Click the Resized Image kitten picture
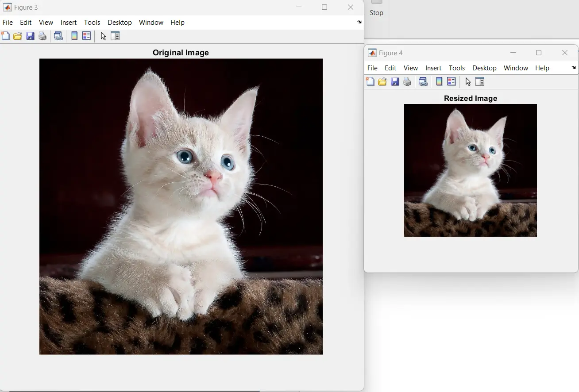 [471, 170]
